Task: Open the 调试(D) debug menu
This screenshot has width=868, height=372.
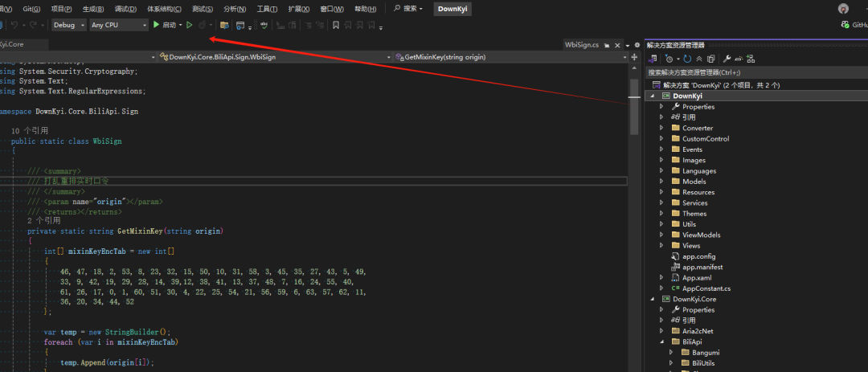Action: (x=125, y=10)
